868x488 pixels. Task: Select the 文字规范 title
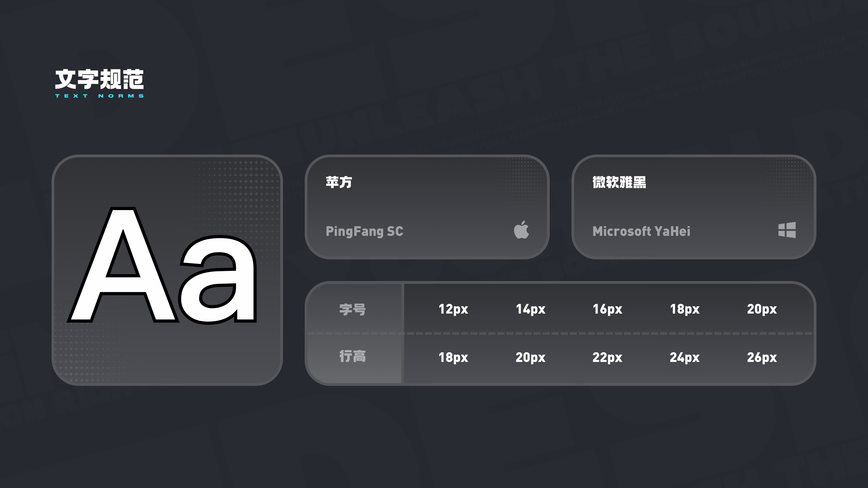[99, 80]
